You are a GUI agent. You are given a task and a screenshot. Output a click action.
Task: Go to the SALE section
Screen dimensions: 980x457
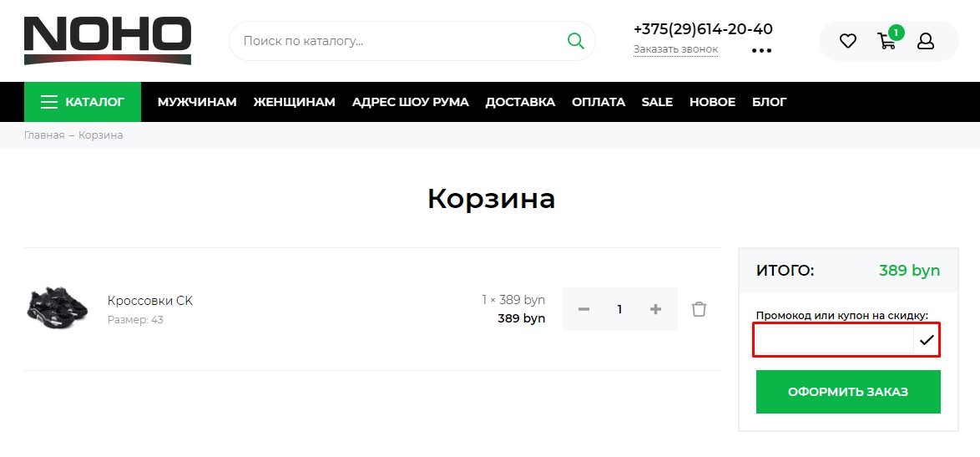pos(657,102)
